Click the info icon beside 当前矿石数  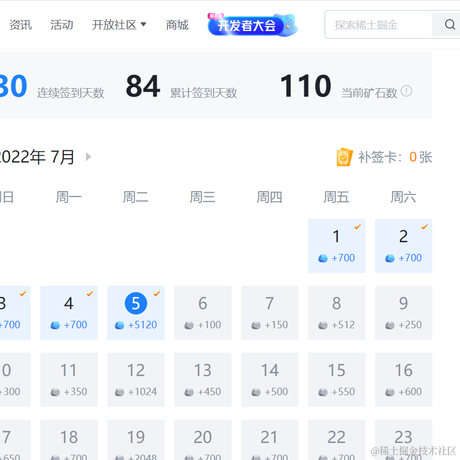tap(406, 91)
